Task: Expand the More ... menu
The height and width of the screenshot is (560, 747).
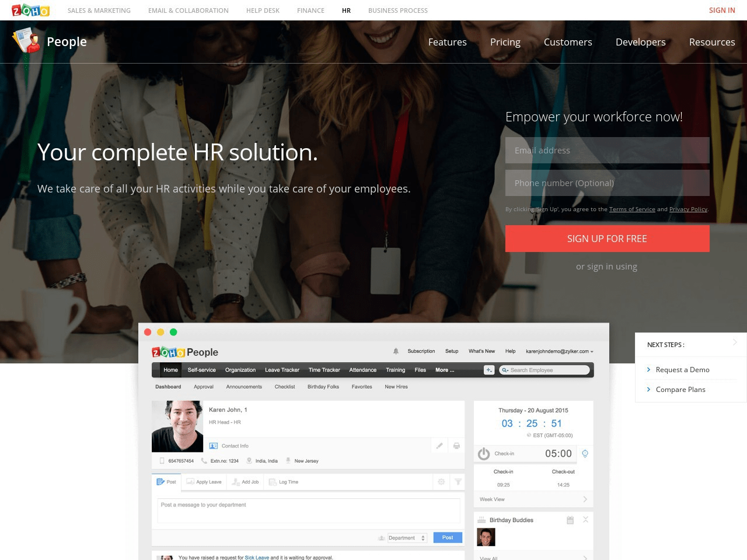Action: point(445,370)
